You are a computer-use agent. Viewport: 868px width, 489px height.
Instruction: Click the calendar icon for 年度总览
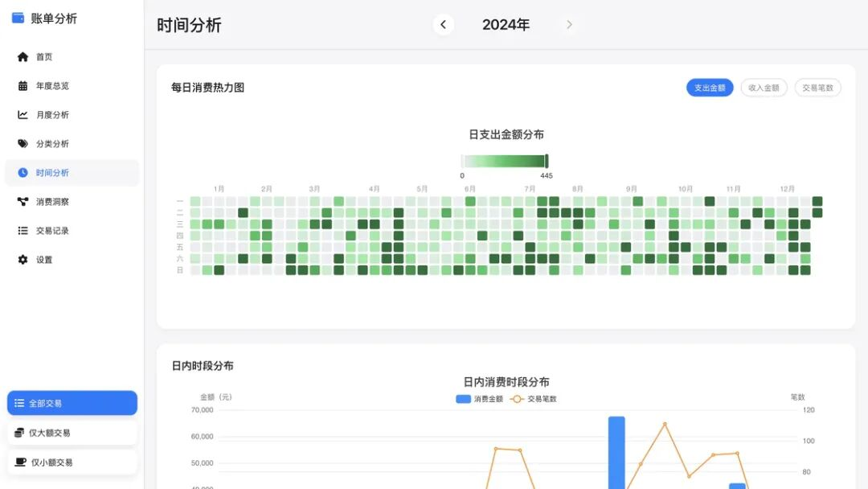pos(23,86)
